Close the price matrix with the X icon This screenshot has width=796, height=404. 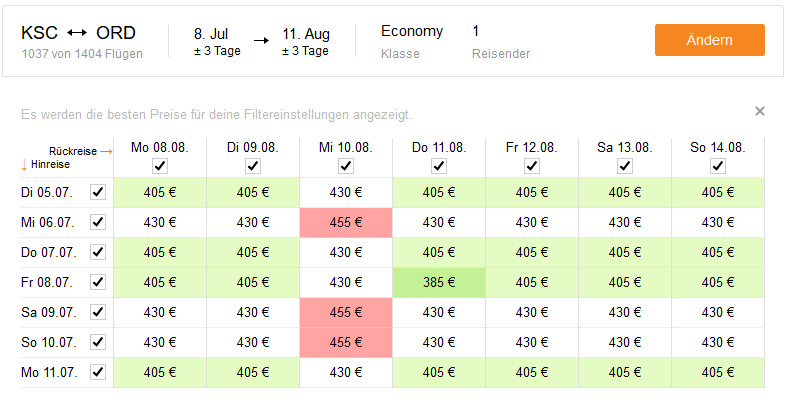click(759, 111)
